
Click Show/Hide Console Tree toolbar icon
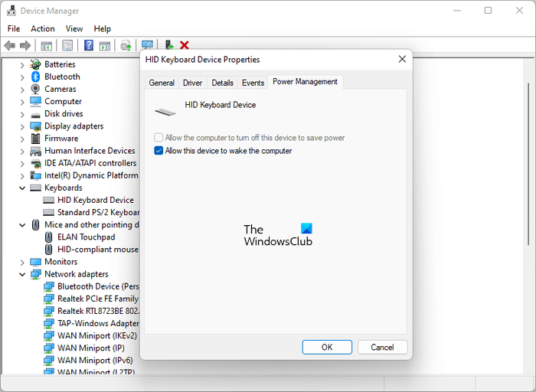pos(46,45)
